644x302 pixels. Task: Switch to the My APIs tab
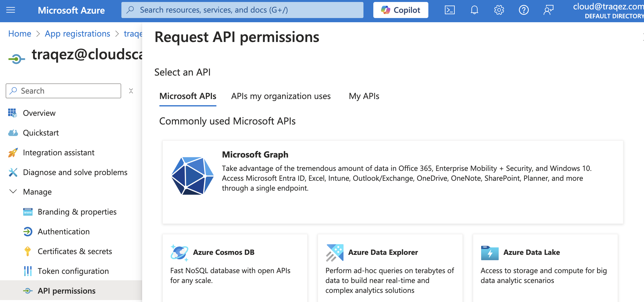point(364,96)
